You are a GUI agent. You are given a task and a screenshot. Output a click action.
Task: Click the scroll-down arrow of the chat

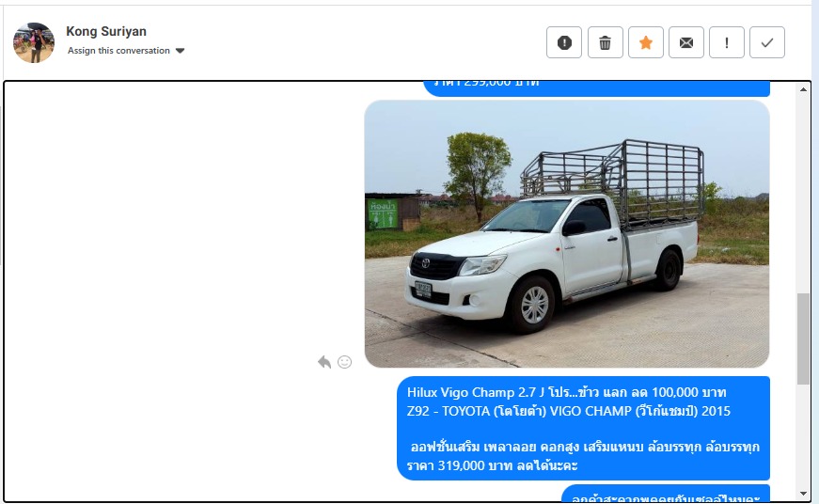point(803,493)
